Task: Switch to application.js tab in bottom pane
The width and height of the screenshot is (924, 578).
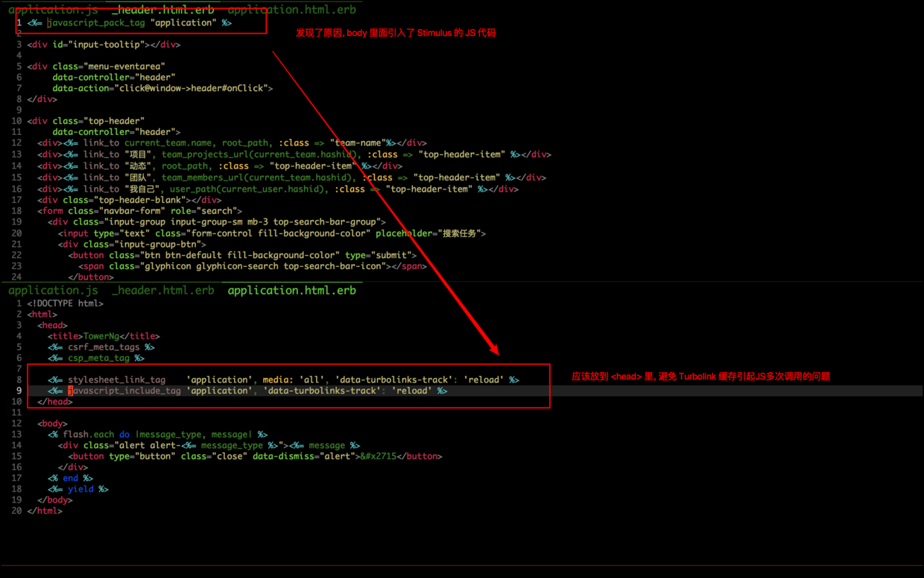Action: (53, 290)
